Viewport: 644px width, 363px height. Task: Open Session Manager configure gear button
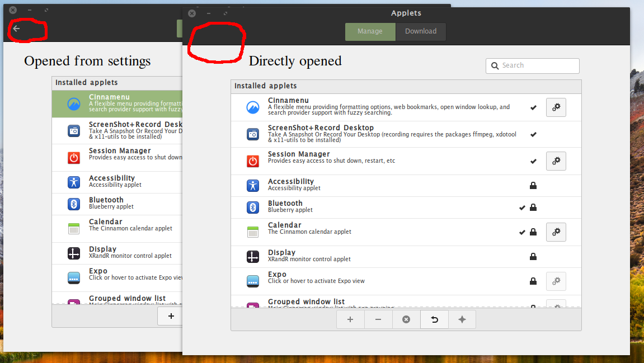[x=556, y=161]
